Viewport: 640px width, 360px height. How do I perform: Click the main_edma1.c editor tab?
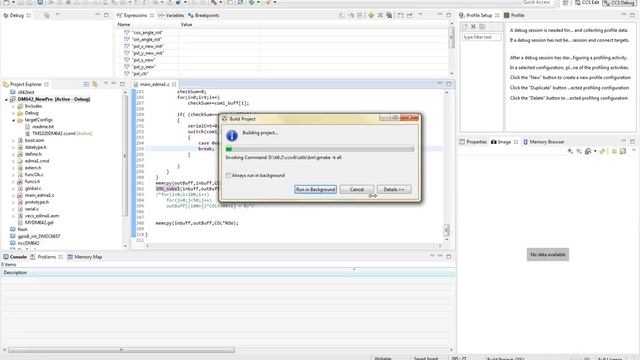154,84
